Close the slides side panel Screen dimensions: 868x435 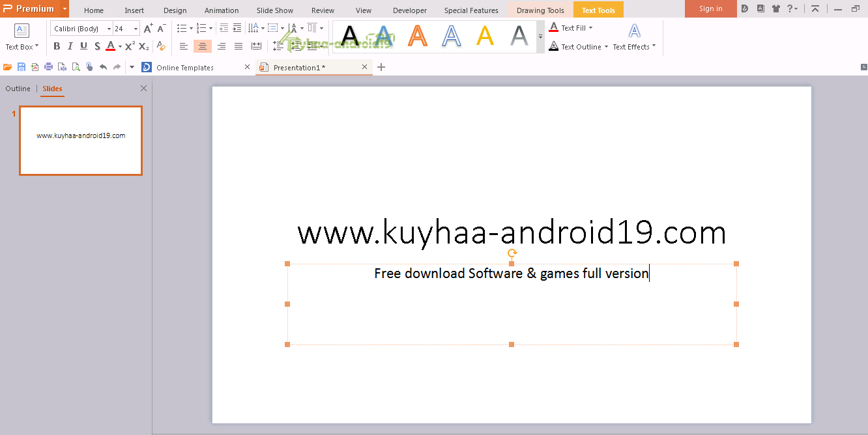pos(144,89)
